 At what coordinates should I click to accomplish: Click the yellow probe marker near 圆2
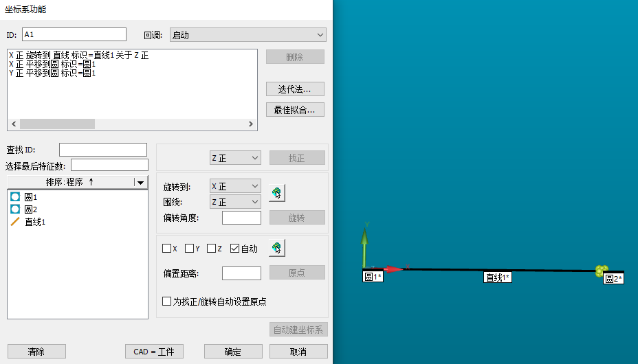click(602, 271)
